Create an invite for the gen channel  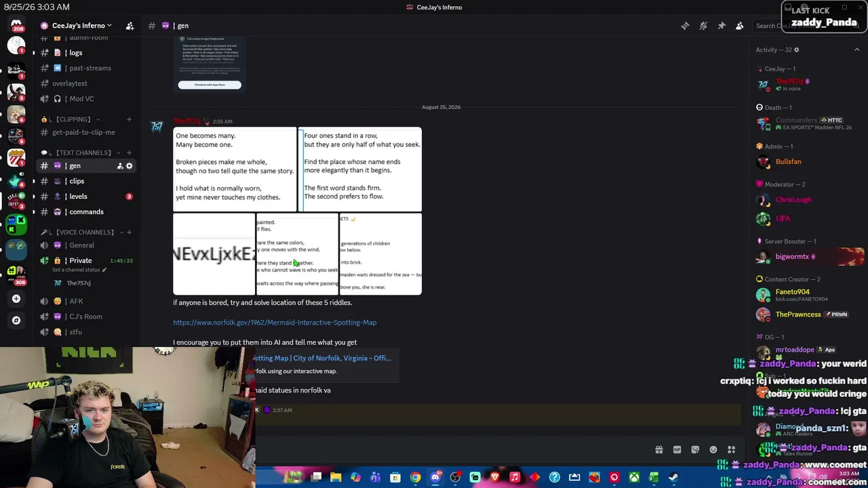coord(120,166)
